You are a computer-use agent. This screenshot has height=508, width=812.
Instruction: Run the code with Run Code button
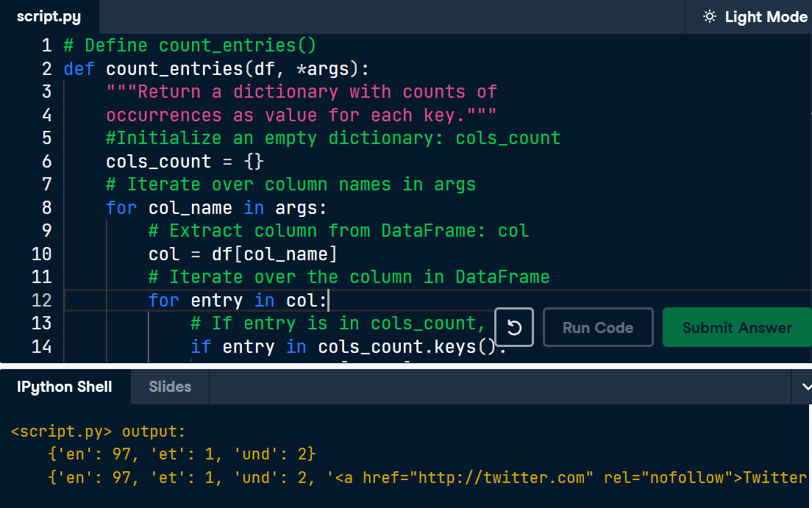click(598, 327)
